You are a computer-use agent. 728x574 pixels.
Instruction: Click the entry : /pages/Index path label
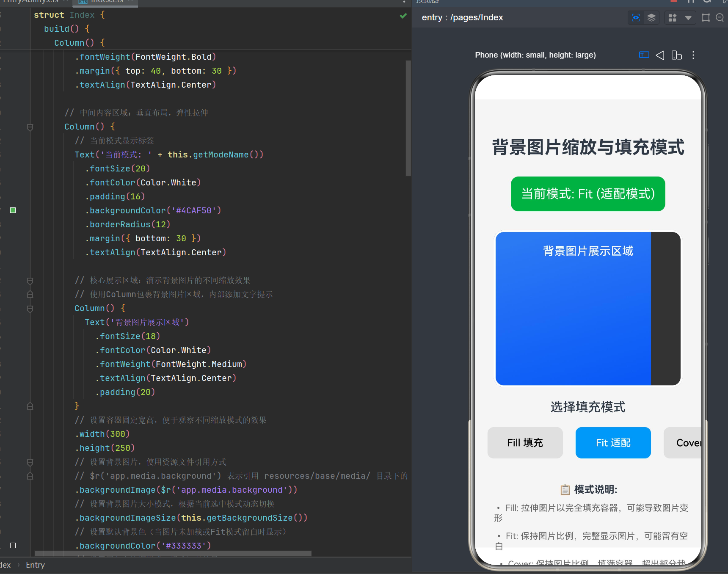tap(462, 17)
